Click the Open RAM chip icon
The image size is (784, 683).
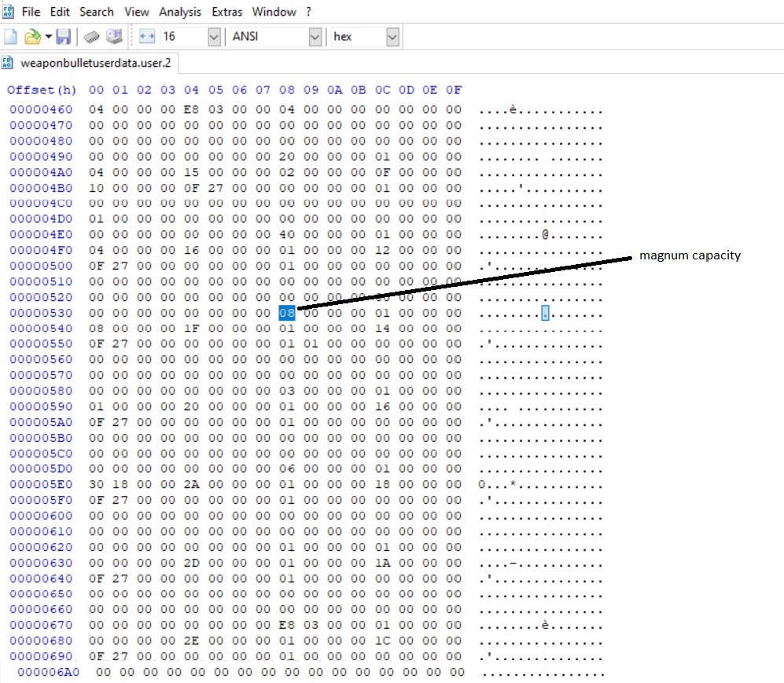pos(92,36)
